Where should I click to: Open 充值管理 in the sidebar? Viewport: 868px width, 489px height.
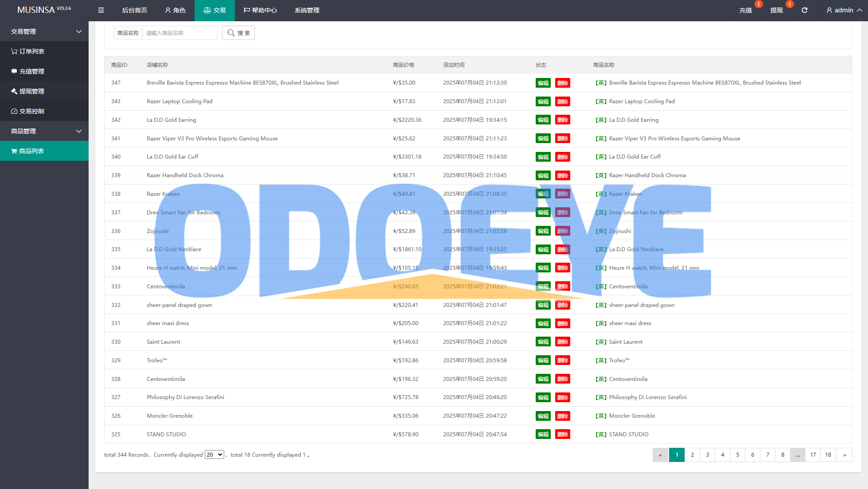point(28,71)
